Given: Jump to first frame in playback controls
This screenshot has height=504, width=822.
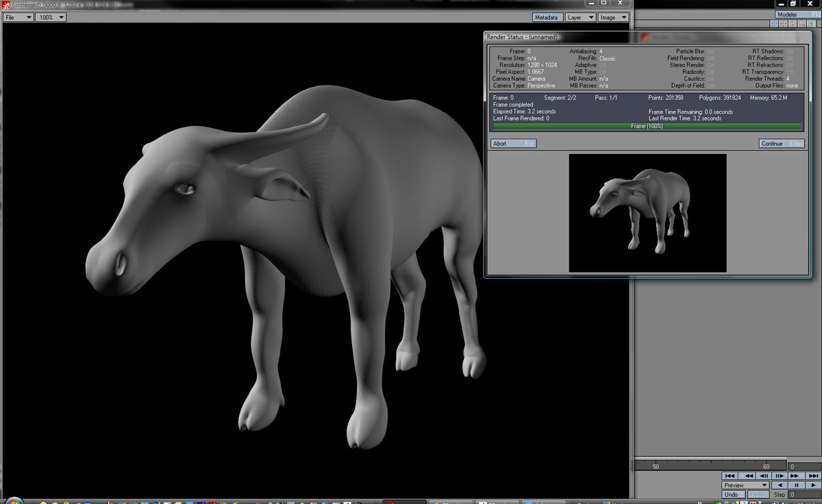Looking at the screenshot, I should click(730, 476).
